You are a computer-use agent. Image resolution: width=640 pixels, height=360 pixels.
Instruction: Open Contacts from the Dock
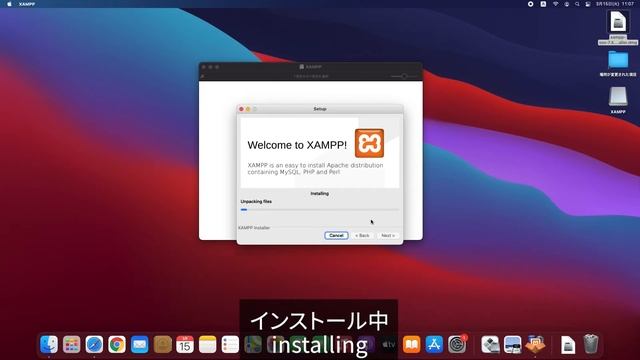[x=162, y=344]
